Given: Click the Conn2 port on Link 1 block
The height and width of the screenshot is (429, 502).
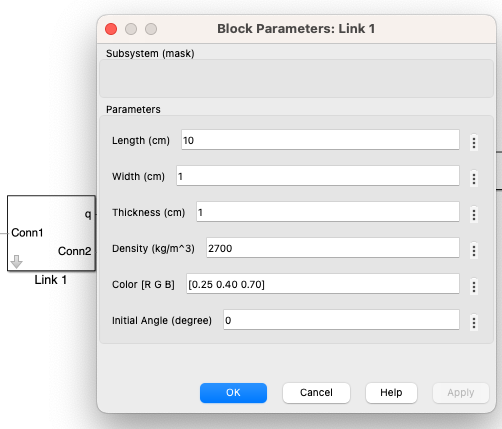Looking at the screenshot, I should tap(74, 251).
